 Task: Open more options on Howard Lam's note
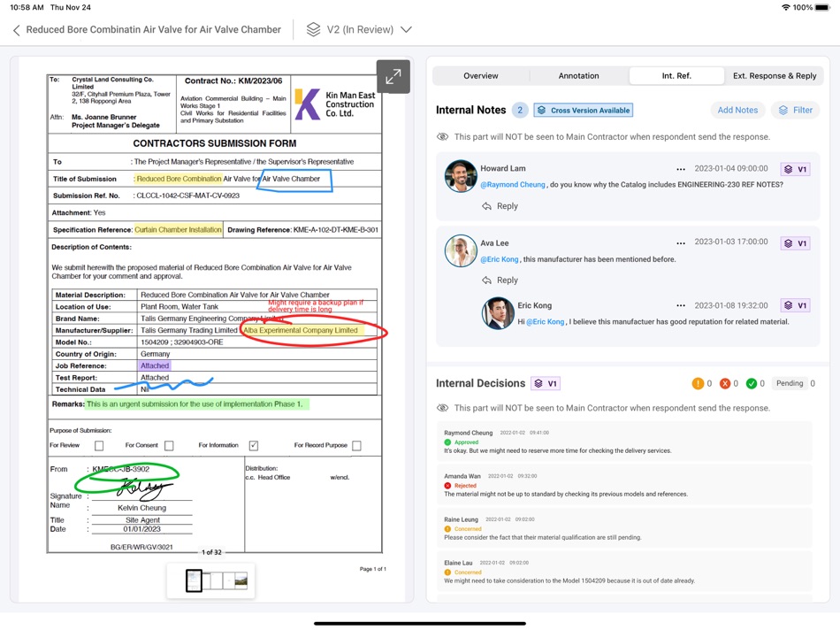pos(680,169)
